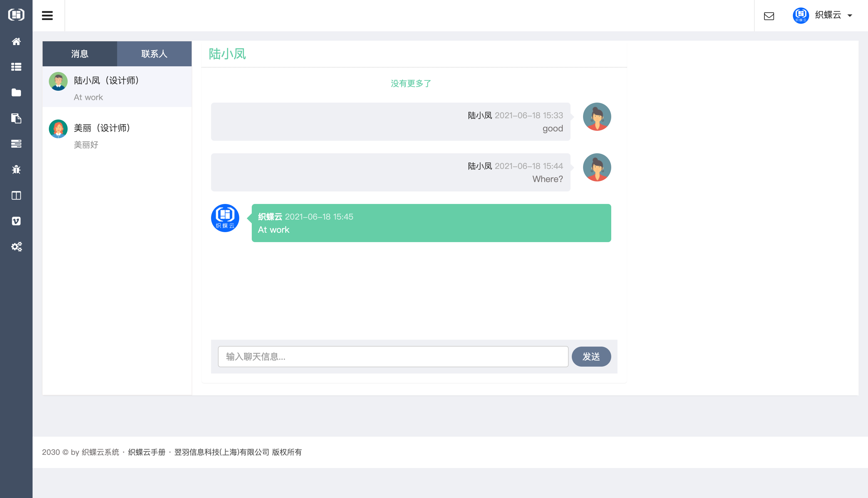Open the columns layout icon in sidebar

[16, 195]
